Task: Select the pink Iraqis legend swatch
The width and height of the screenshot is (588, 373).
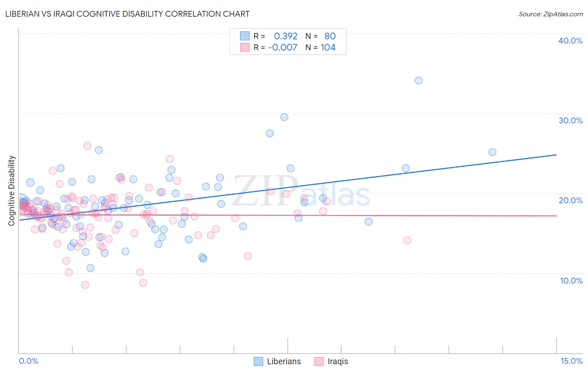Action: point(319,361)
